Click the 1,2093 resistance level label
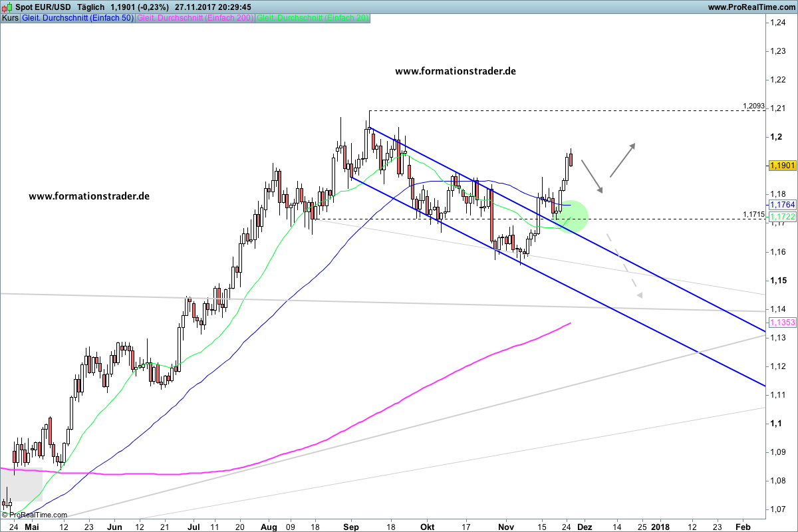798x532 pixels. pos(754,106)
